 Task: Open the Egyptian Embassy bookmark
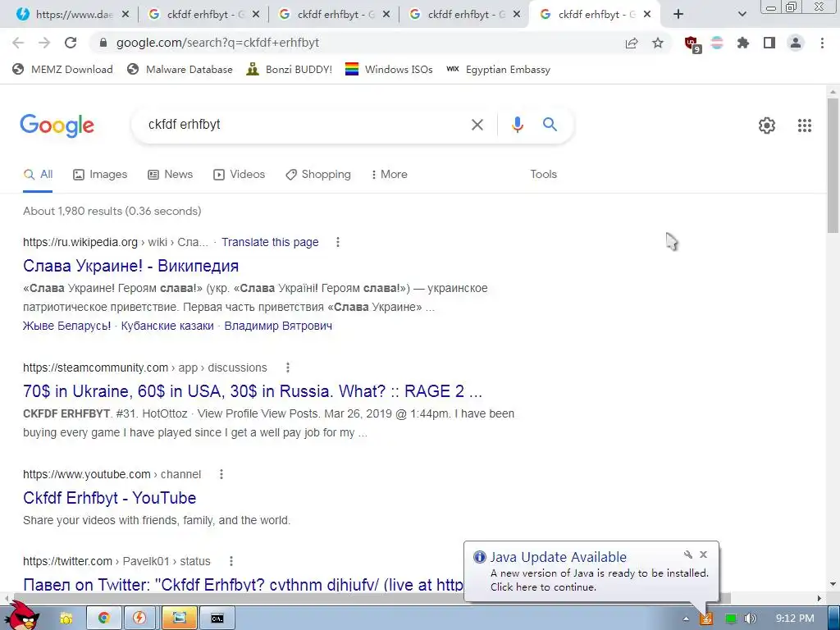tap(498, 69)
